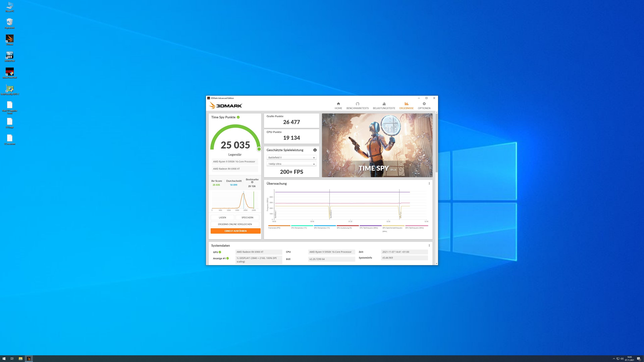
Task: Toggle the CPU Taktfrequenz legend series
Action: (x=368, y=228)
